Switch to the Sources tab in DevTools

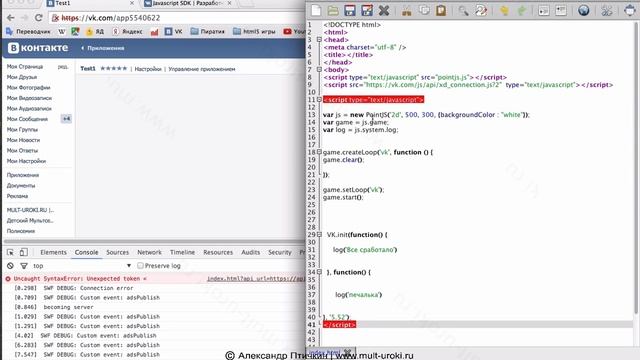118,252
